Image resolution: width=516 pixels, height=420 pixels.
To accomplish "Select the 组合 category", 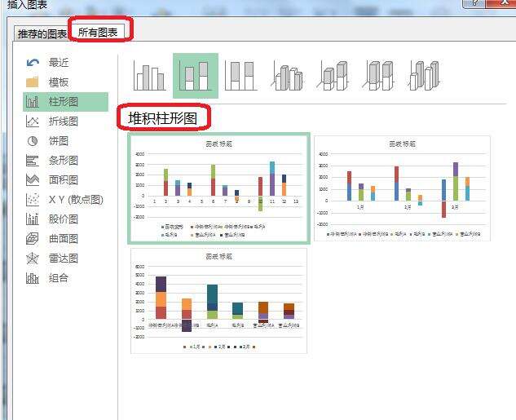I will point(66,278).
